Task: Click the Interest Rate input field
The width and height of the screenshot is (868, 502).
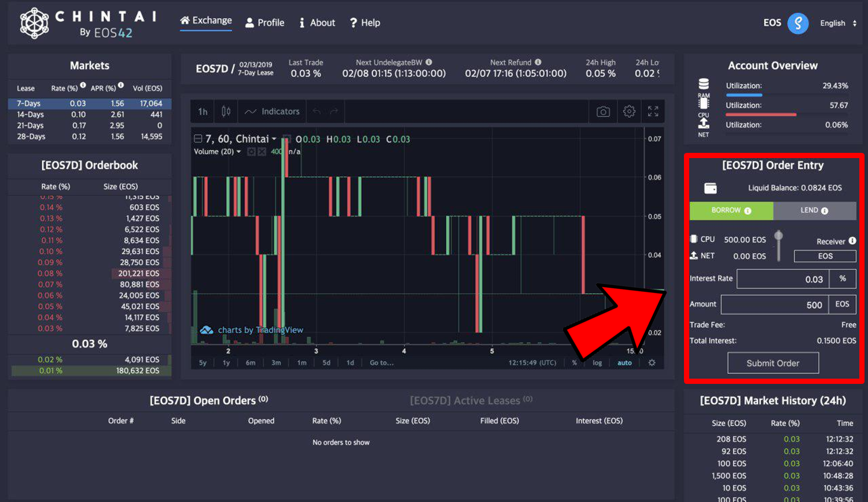Action: [x=783, y=279]
